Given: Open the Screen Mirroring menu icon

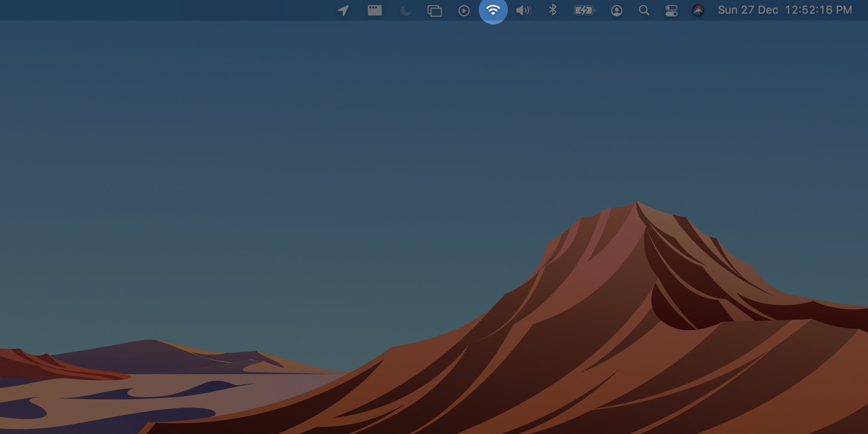Looking at the screenshot, I should point(434,10).
